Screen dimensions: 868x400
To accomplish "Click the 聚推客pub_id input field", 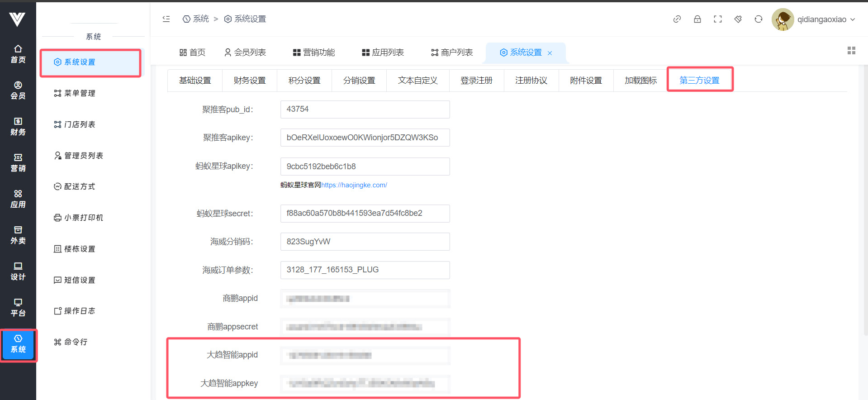I will pos(365,110).
